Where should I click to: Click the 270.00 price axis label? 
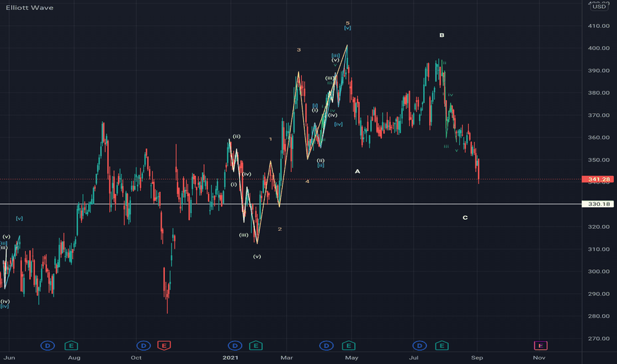tap(599, 338)
